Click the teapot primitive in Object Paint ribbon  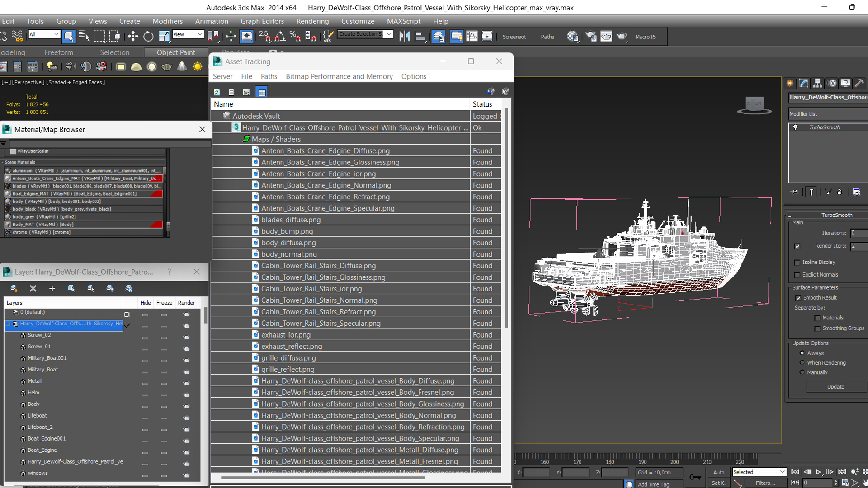pyautogui.click(x=167, y=67)
